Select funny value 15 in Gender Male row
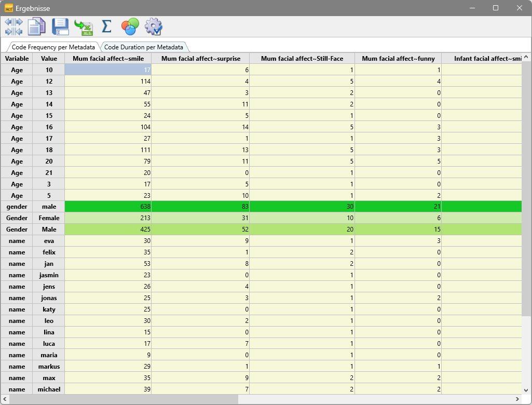The height and width of the screenshot is (405, 532). pyautogui.click(x=398, y=230)
